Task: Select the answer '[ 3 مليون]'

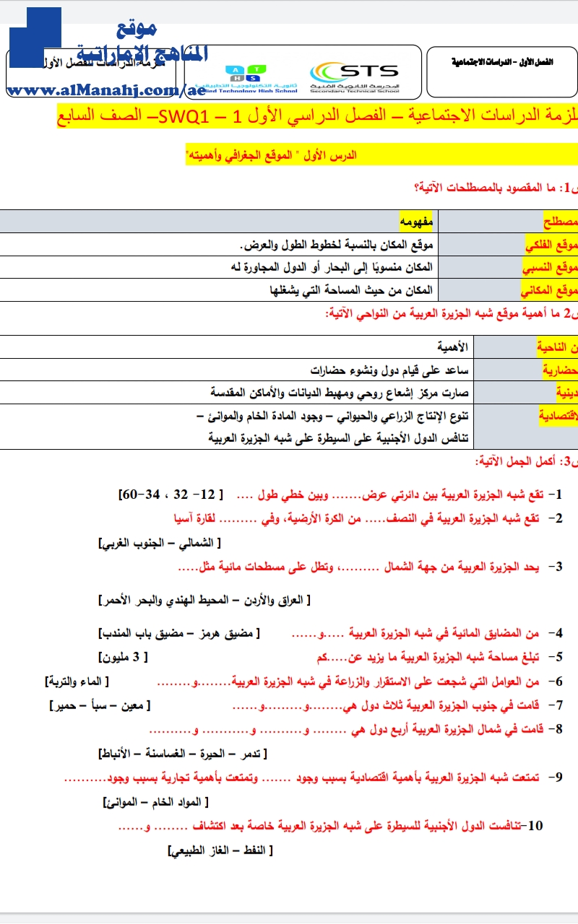Action: (x=123, y=657)
